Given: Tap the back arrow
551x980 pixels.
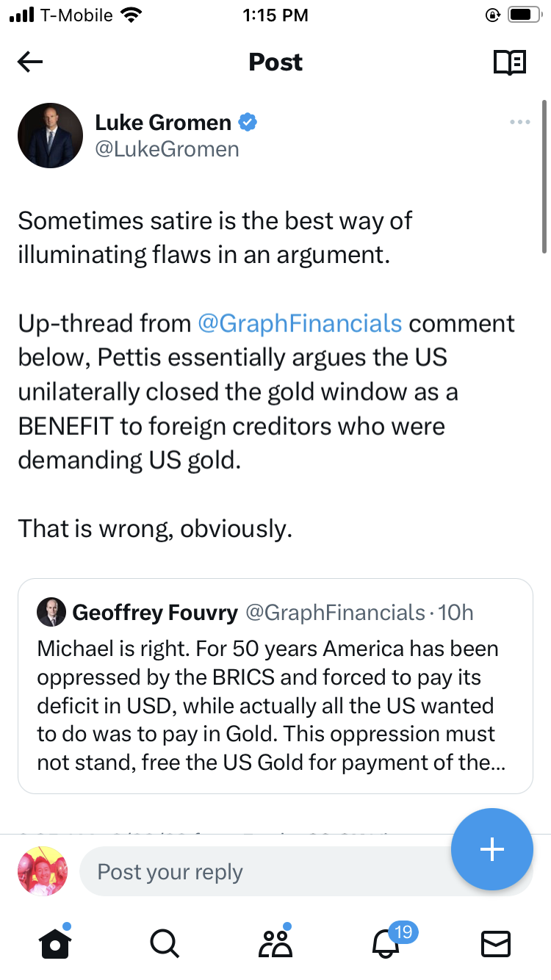Looking at the screenshot, I should [30, 62].
